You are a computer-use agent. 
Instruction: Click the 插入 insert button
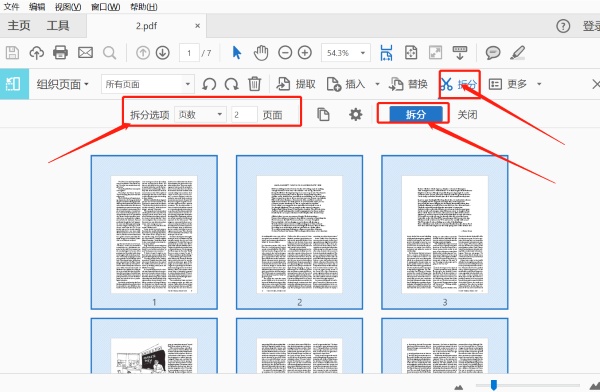(346, 84)
